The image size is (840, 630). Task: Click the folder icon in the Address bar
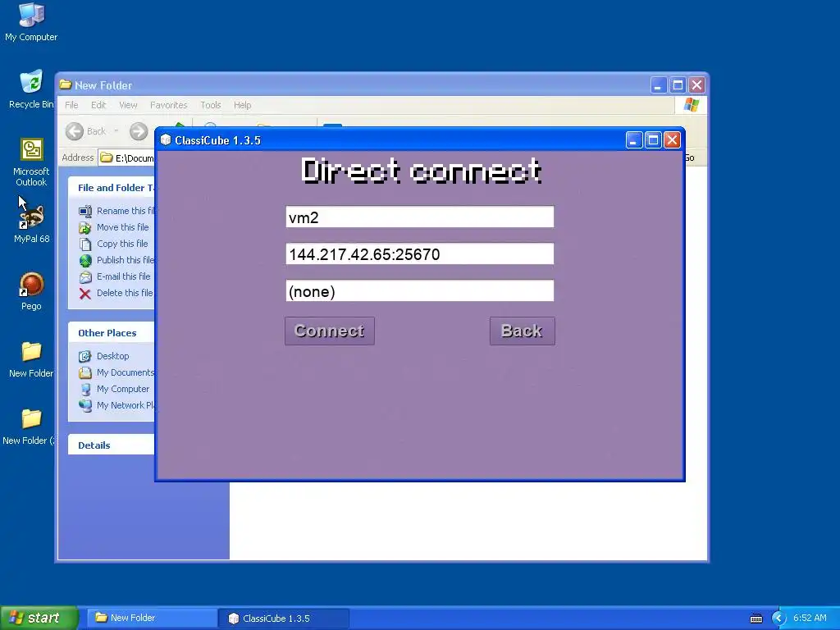(x=107, y=157)
